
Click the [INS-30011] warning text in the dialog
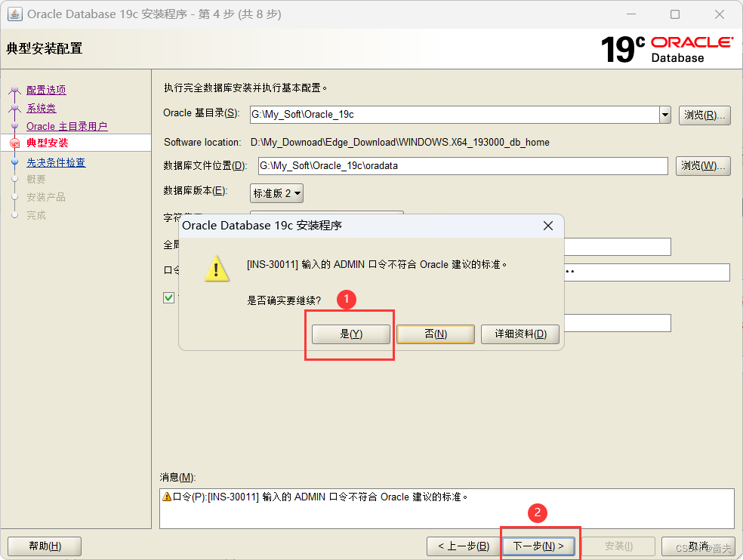click(378, 264)
